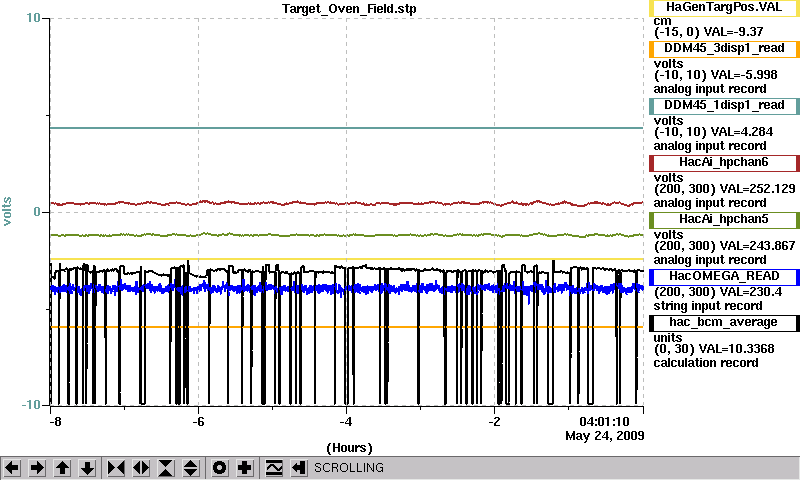Click the pan down arrow button
The height and width of the screenshot is (480, 800).
(88, 468)
